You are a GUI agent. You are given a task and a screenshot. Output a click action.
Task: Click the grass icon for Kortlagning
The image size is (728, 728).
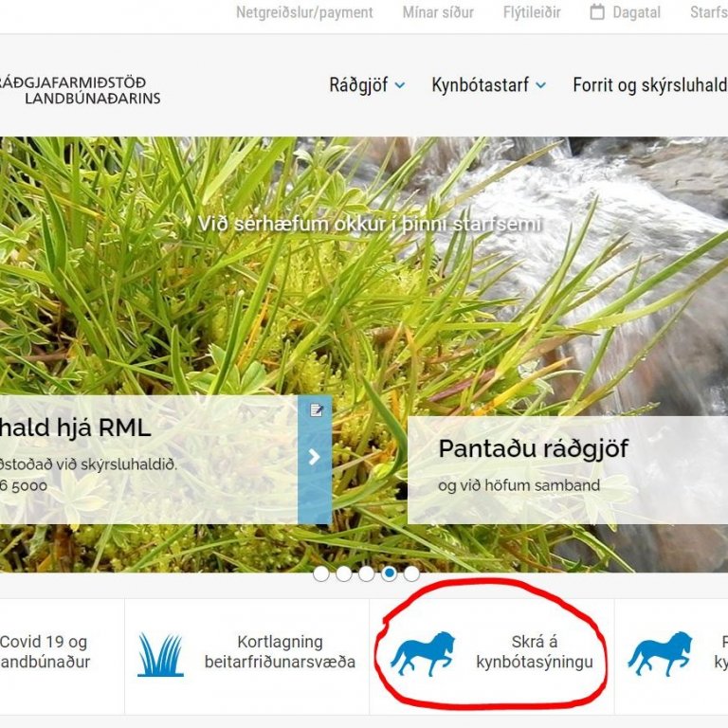160,655
